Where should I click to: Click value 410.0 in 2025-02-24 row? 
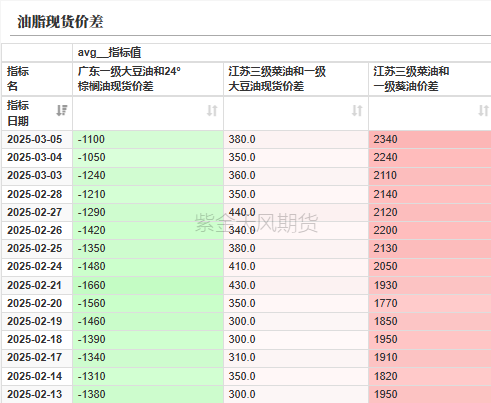tap(242, 266)
